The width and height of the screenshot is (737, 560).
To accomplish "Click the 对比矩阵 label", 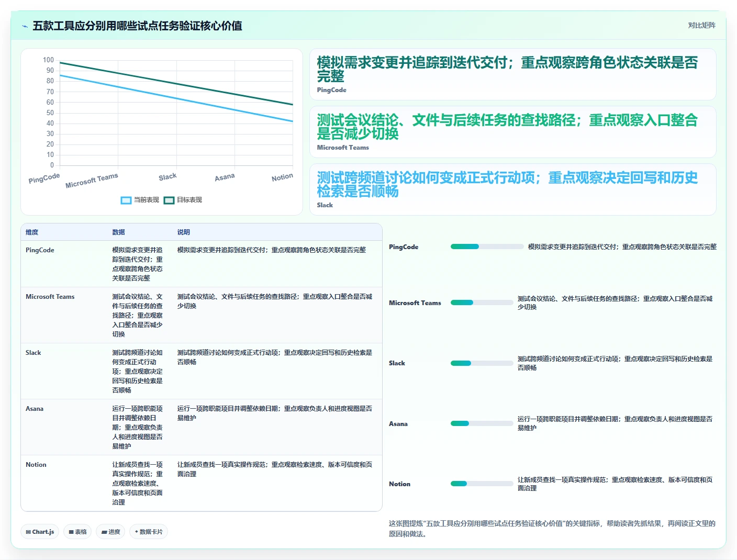I will click(701, 25).
